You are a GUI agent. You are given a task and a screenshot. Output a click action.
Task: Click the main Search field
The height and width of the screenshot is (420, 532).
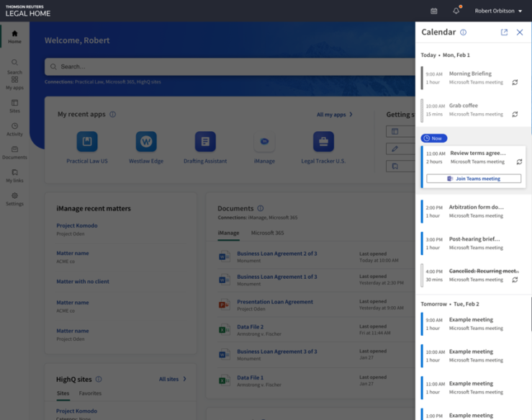pyautogui.click(x=230, y=66)
